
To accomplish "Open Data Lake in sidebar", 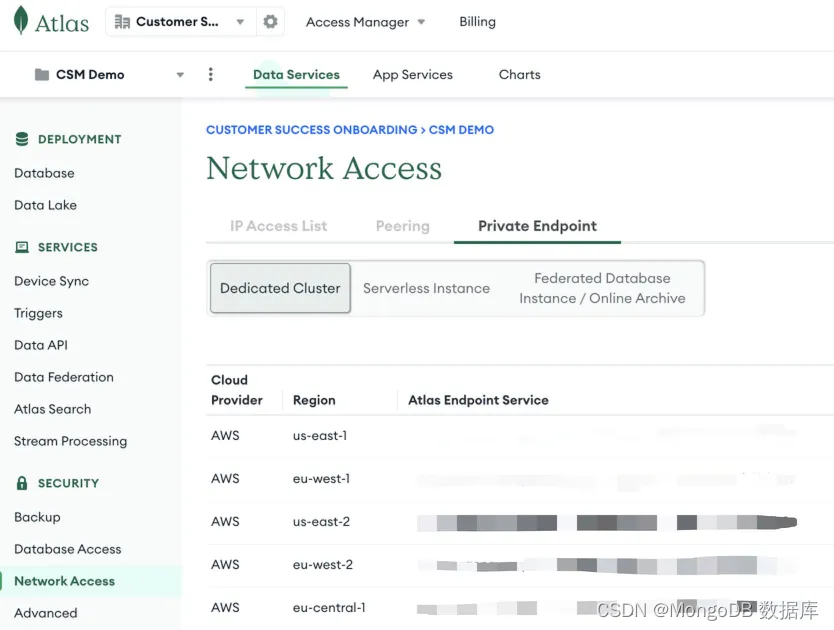I will (x=45, y=205).
